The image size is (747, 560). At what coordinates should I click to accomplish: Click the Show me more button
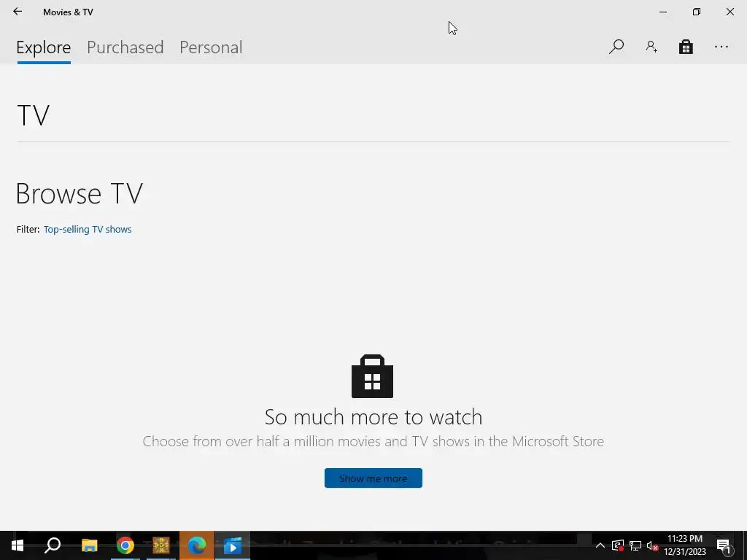pos(373,478)
